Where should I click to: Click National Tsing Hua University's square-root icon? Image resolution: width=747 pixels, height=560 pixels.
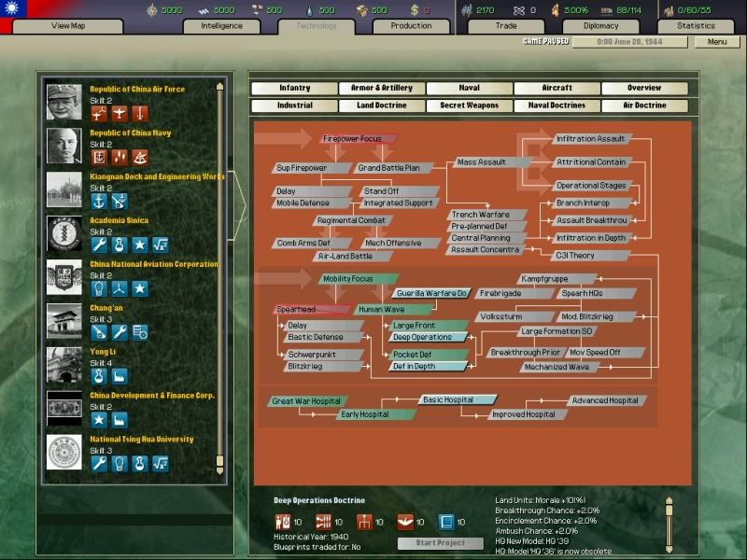pyautogui.click(x=161, y=464)
